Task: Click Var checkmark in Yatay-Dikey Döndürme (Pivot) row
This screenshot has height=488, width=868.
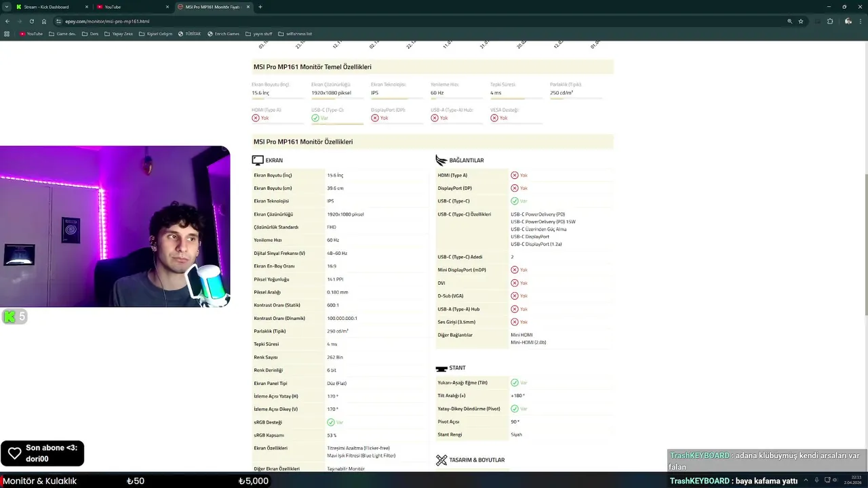Action: coord(515,409)
